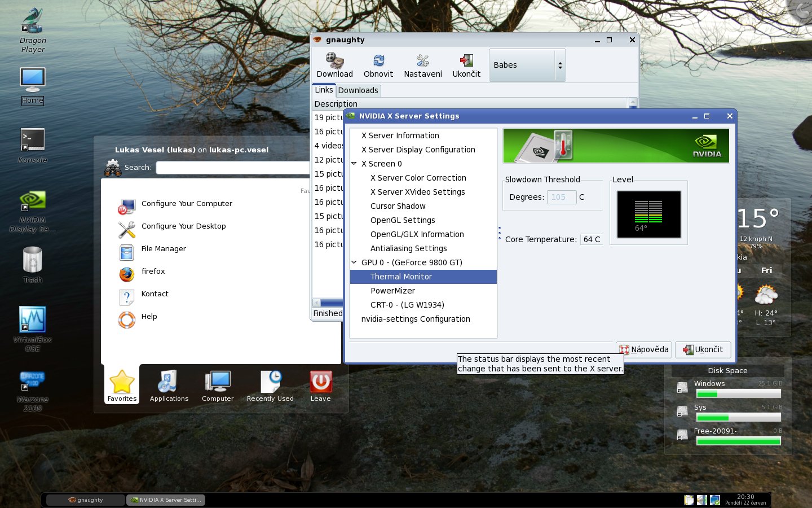This screenshot has height=508, width=812.
Task: Switch to Favorites tab in launcher
Action: pyautogui.click(x=122, y=386)
